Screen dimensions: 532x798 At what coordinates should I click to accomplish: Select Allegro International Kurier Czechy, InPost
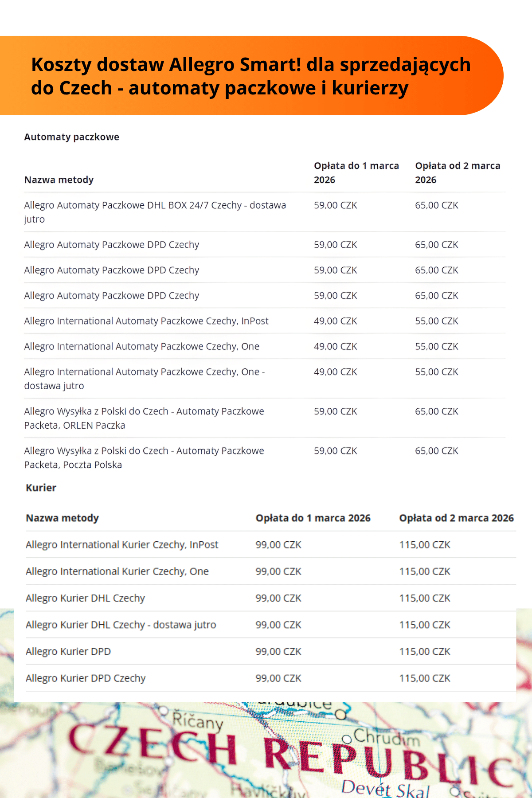pos(122,544)
